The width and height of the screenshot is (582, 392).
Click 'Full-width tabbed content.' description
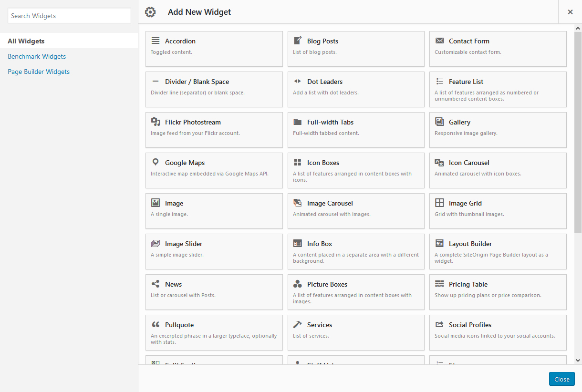click(x=326, y=133)
